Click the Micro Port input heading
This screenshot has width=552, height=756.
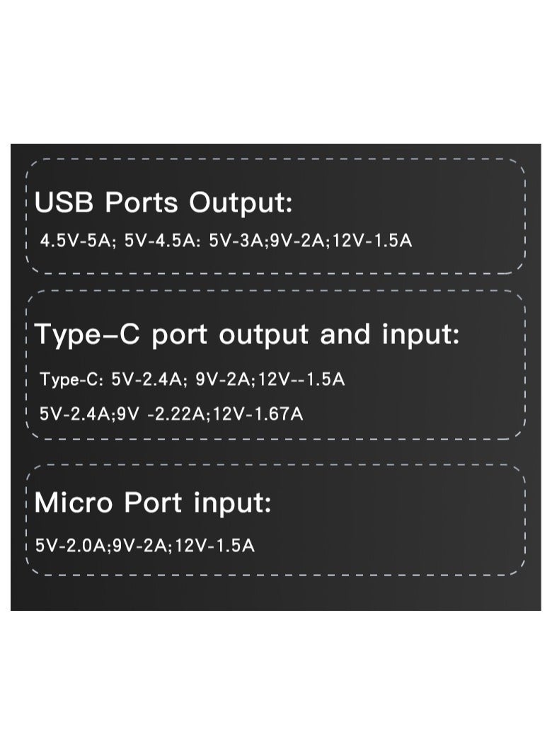[x=153, y=503]
